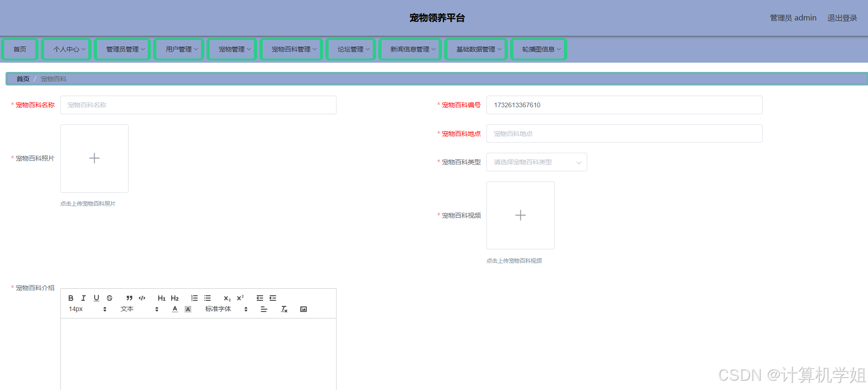Insert a blockquote with the quote icon
This screenshot has height=390, width=868.
[130, 298]
